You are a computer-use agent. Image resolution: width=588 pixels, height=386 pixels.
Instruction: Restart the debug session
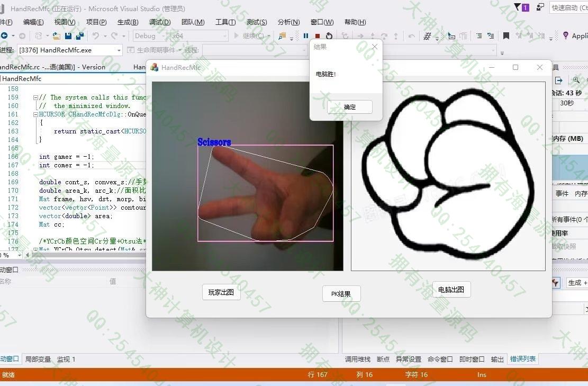[329, 35]
